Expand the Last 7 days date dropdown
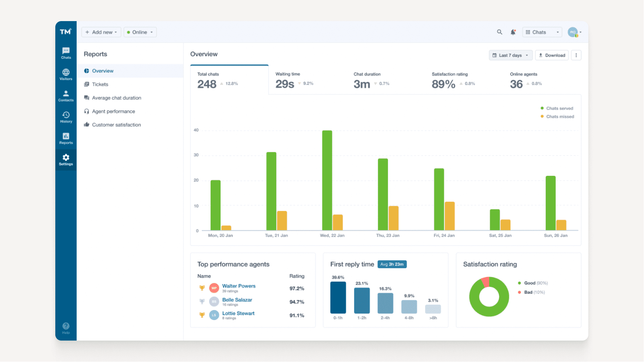 click(x=510, y=55)
